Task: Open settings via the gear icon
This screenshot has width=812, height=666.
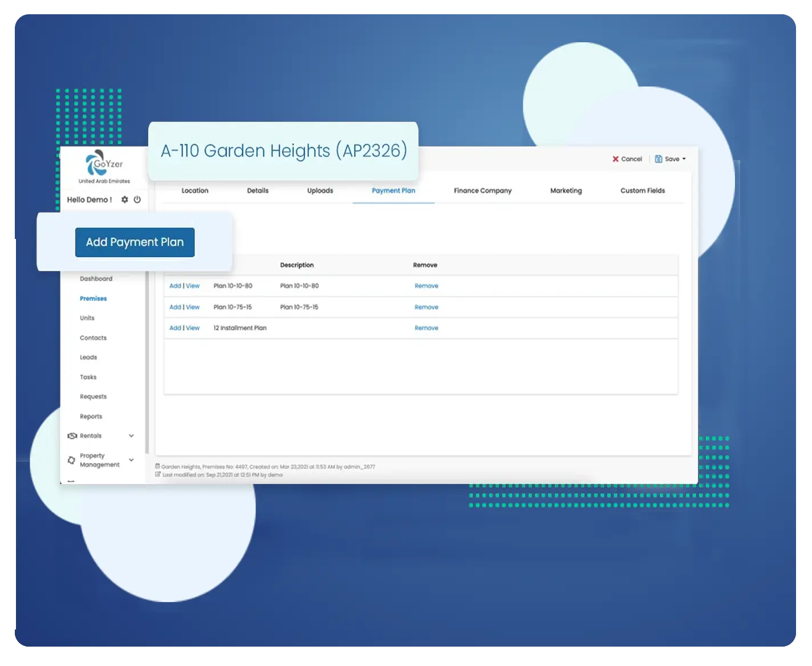Action: pos(125,200)
